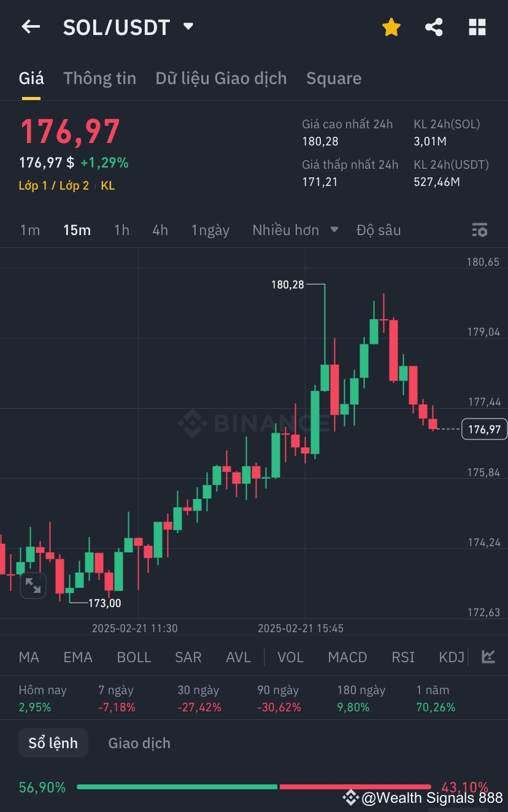Screen dimensions: 508x812
Task: Show the Độ sâu depth view
Action: (x=379, y=230)
